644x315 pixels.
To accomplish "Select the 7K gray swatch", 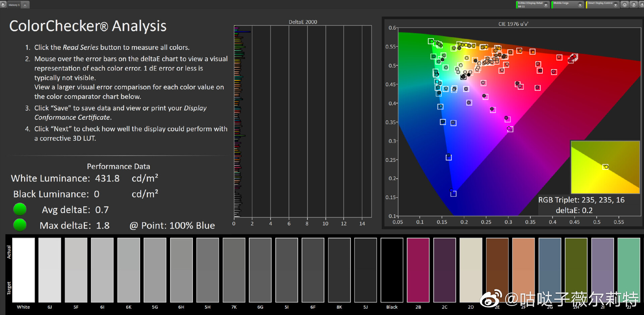I will tap(234, 270).
